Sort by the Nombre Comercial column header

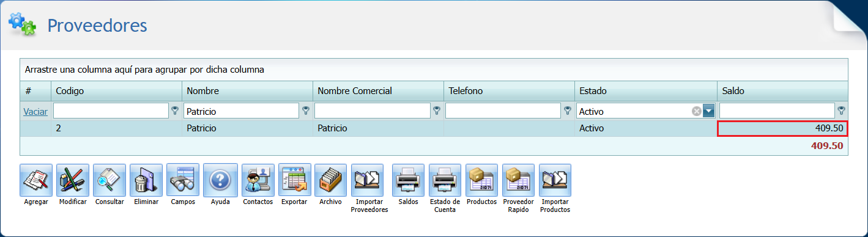click(x=378, y=91)
